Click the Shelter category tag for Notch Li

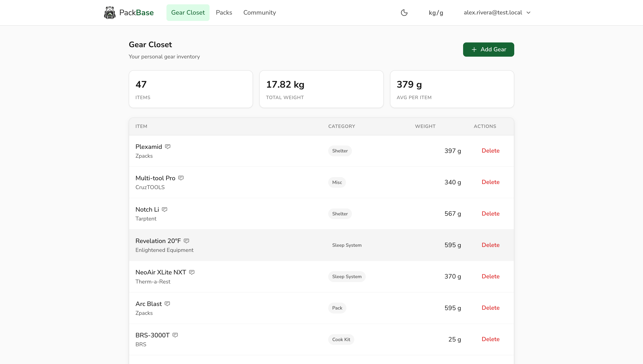[x=340, y=214]
